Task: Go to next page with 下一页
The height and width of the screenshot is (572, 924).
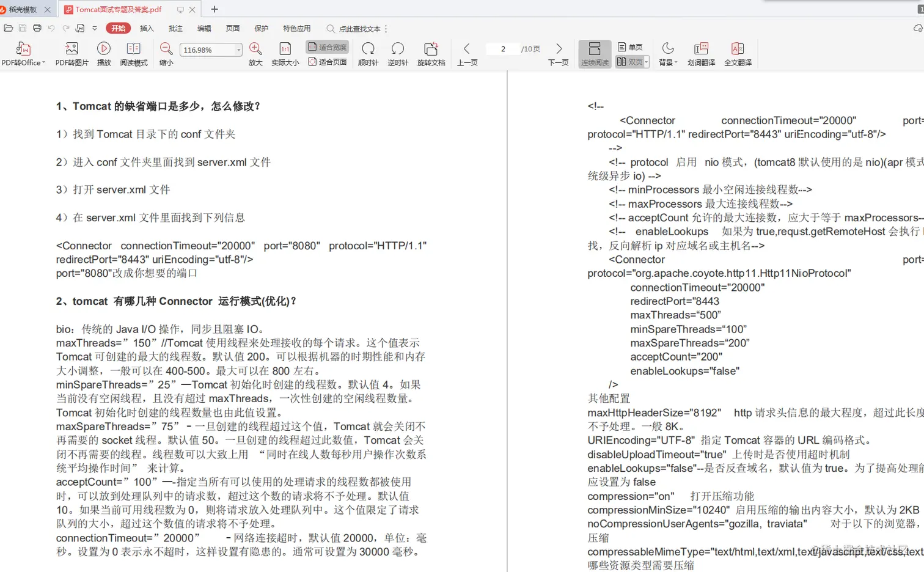Action: [x=559, y=53]
